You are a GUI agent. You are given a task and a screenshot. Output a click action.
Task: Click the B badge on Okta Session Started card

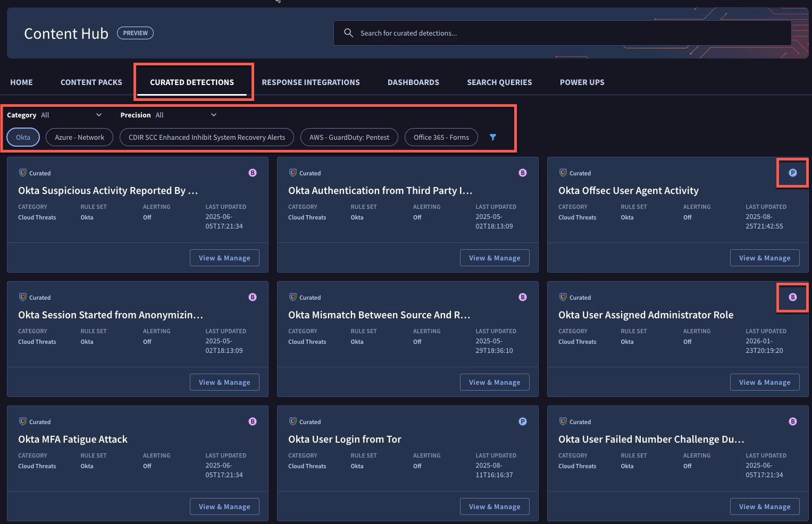pyautogui.click(x=253, y=297)
